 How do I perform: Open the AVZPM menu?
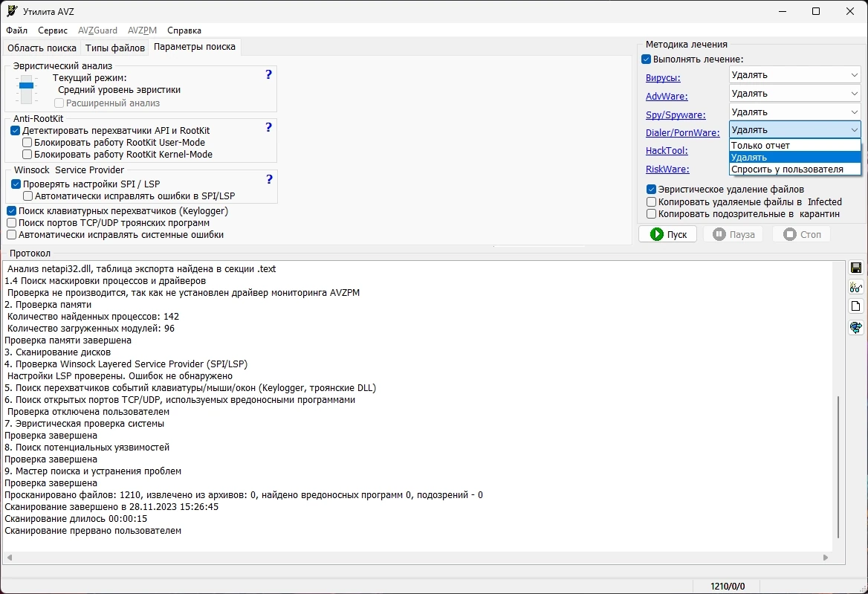(x=142, y=30)
